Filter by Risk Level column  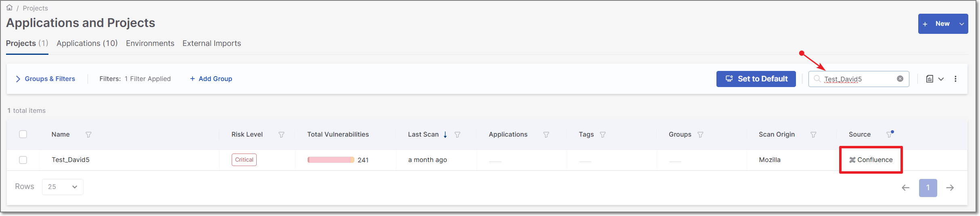click(281, 135)
